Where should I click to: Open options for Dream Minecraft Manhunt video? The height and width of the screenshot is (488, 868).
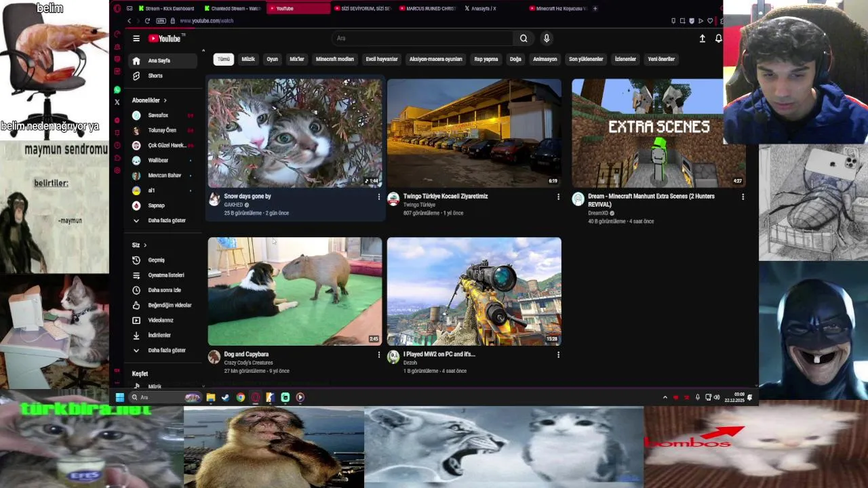coord(743,197)
